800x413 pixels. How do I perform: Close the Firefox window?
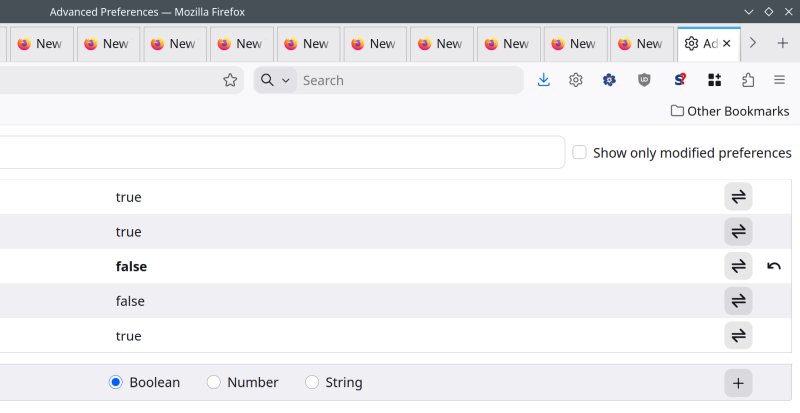[788, 12]
